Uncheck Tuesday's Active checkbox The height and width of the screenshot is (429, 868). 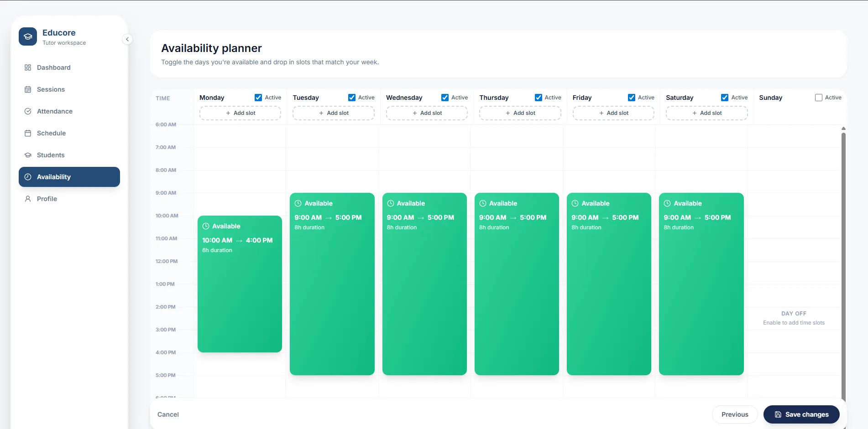(352, 98)
